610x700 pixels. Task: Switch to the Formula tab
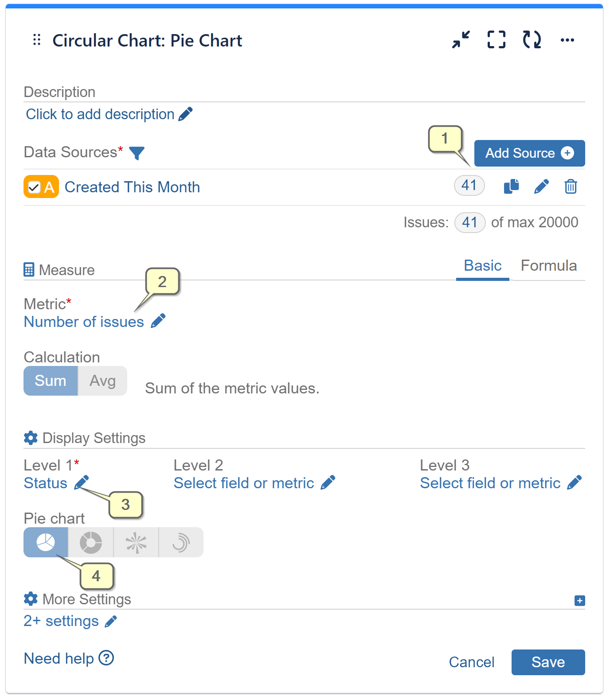pyautogui.click(x=549, y=265)
